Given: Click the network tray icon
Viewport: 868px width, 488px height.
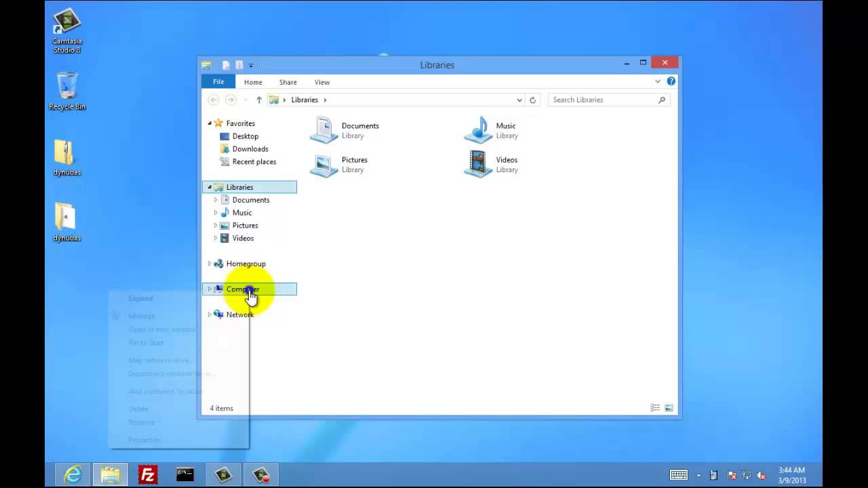Looking at the screenshot, I should point(747,475).
